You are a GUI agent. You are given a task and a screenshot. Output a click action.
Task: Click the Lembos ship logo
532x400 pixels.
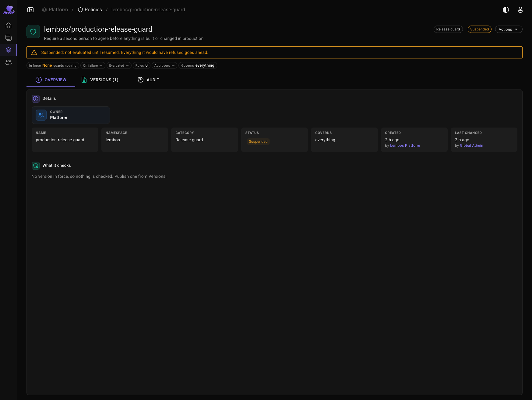pyautogui.click(x=9, y=10)
